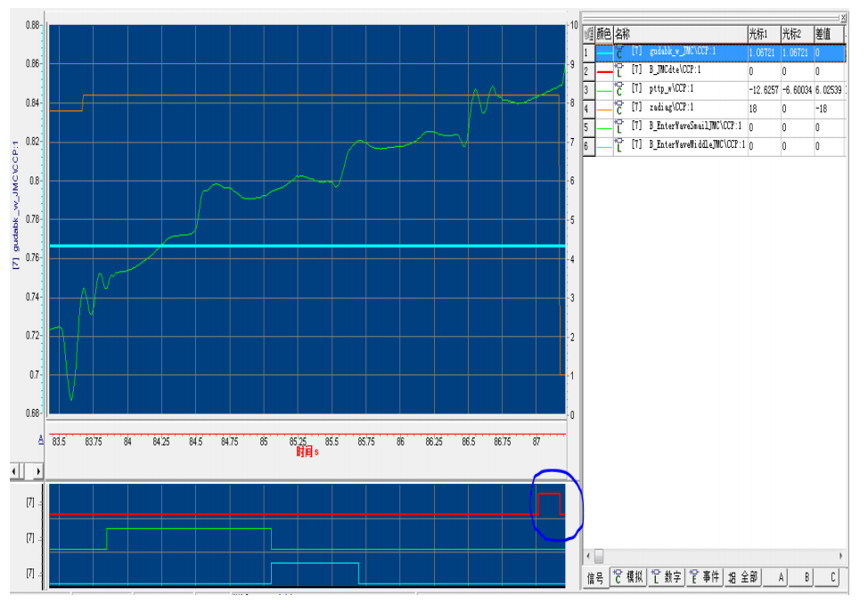868x604 pixels.
Task: Select signal B_EnterWaveSmallJMC\CCP:1
Action: click(695, 126)
